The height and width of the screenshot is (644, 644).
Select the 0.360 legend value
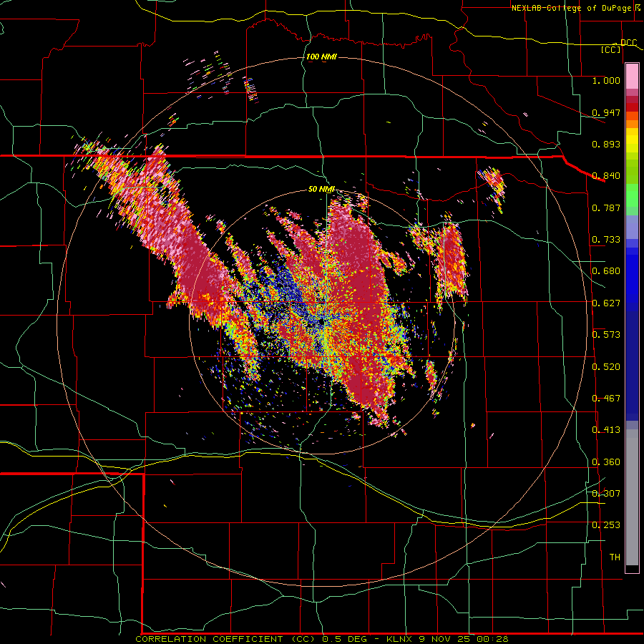coord(606,462)
